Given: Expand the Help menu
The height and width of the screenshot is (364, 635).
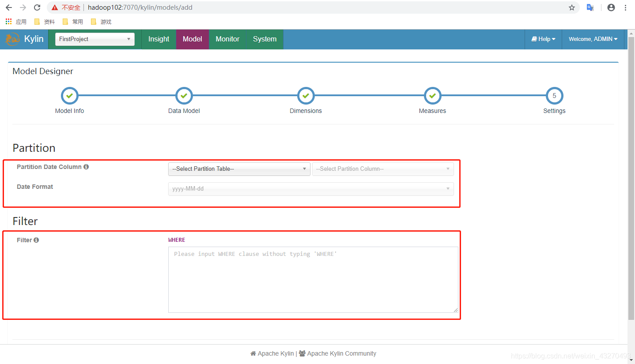Looking at the screenshot, I should coord(543,39).
